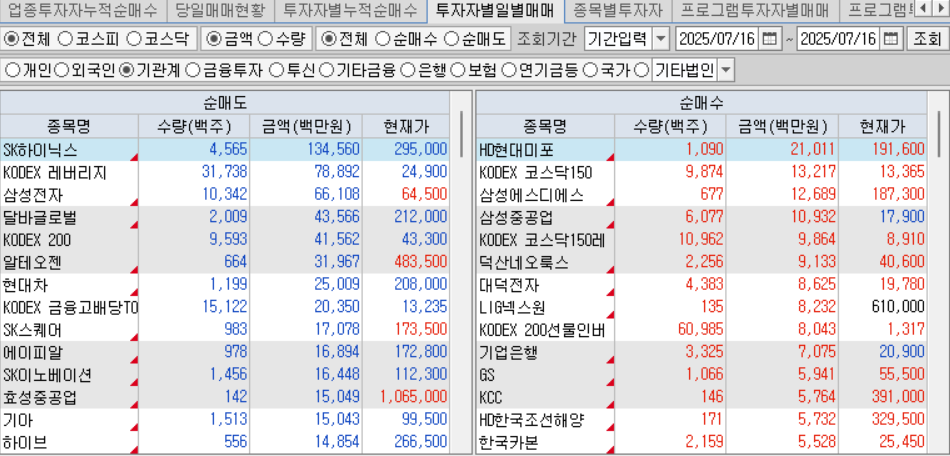950x456 pixels.
Task: Select the LIG넥스원 row
Action: (702, 308)
